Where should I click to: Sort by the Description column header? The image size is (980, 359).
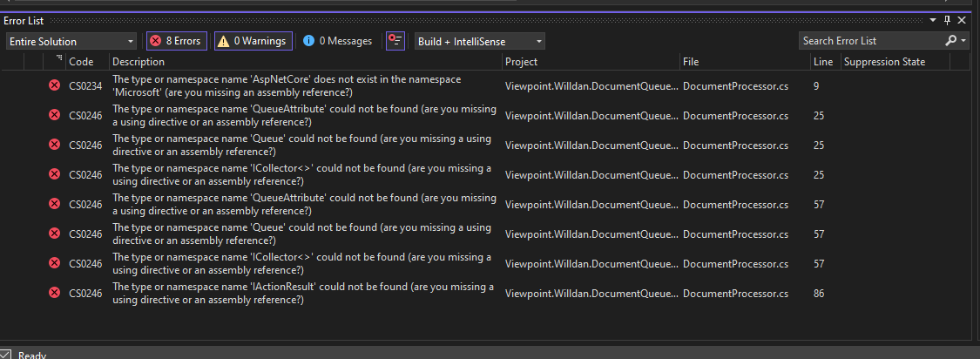(x=306, y=62)
